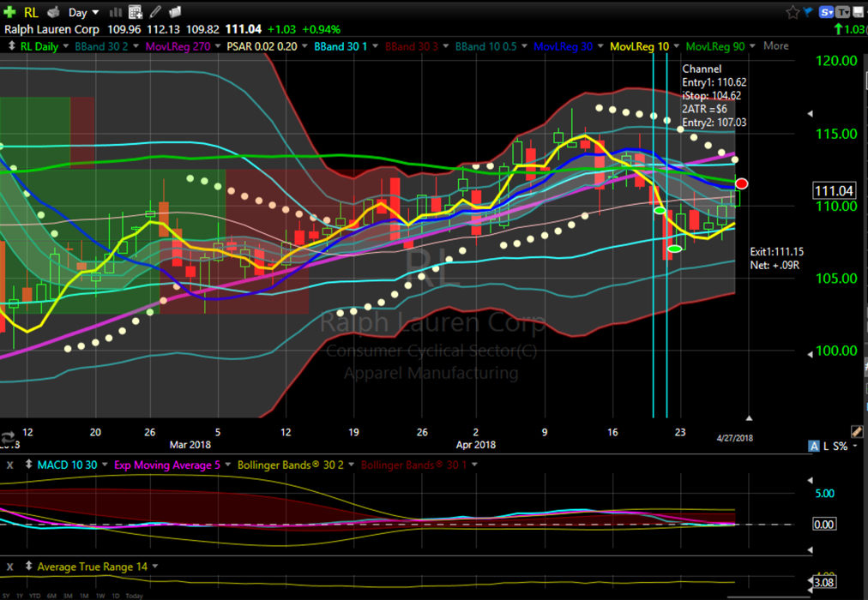Open the Bollinger Bands 30 1 dropdown arrow
The image size is (868, 600).
pos(474,465)
